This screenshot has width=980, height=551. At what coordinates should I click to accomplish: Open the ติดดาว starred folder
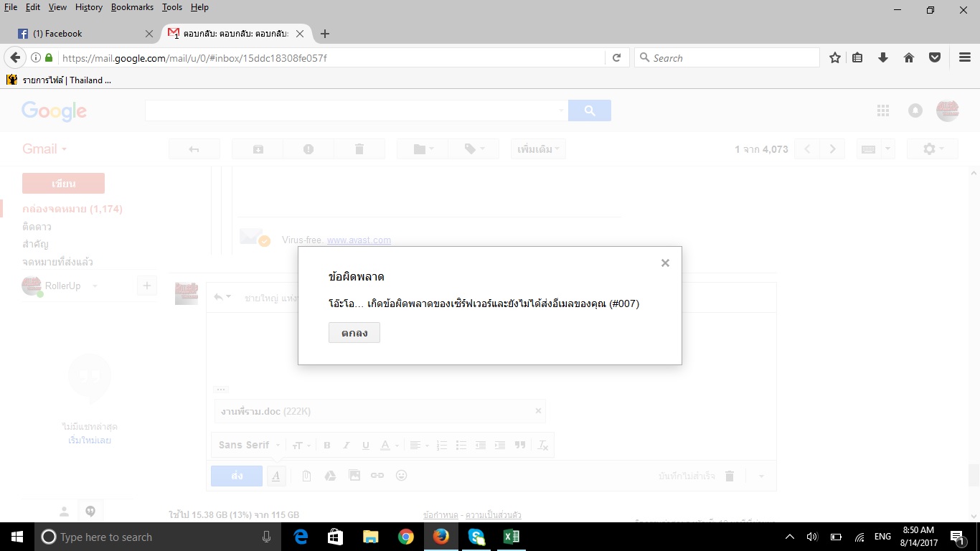point(37,227)
